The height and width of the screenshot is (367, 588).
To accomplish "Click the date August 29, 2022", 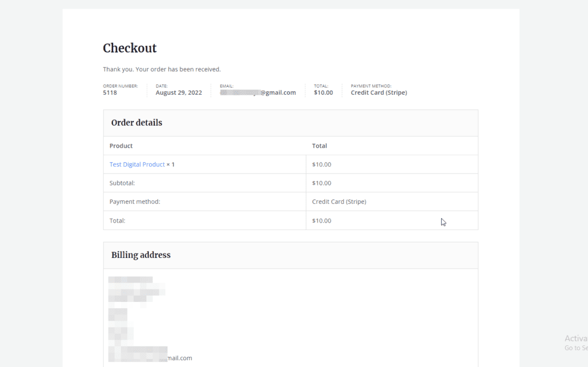I will point(179,92).
